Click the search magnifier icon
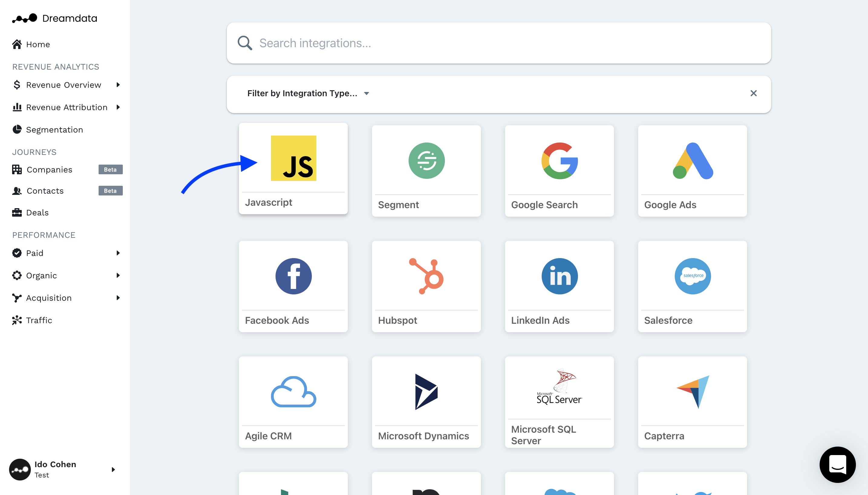 pos(245,43)
